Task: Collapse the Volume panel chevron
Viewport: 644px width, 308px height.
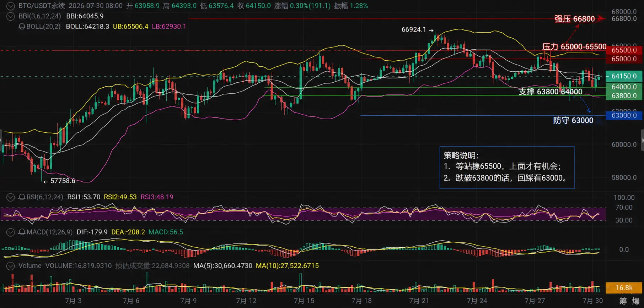Action: pos(11,266)
